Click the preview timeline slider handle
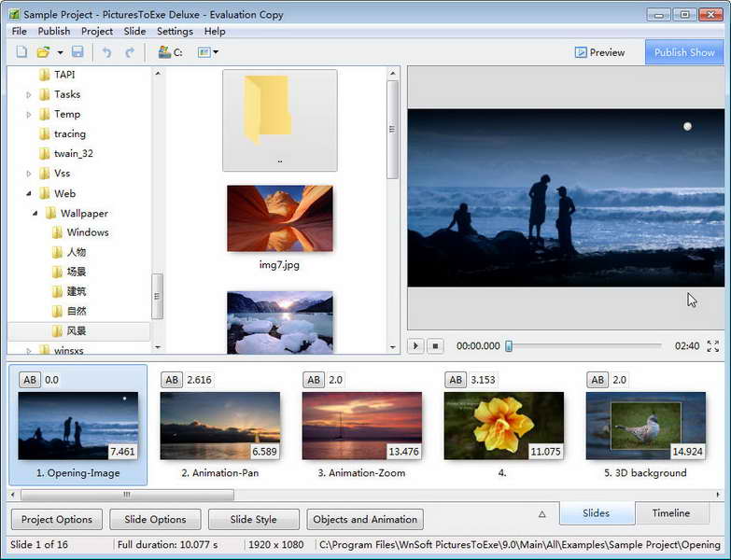The height and width of the screenshot is (560, 731). click(509, 345)
